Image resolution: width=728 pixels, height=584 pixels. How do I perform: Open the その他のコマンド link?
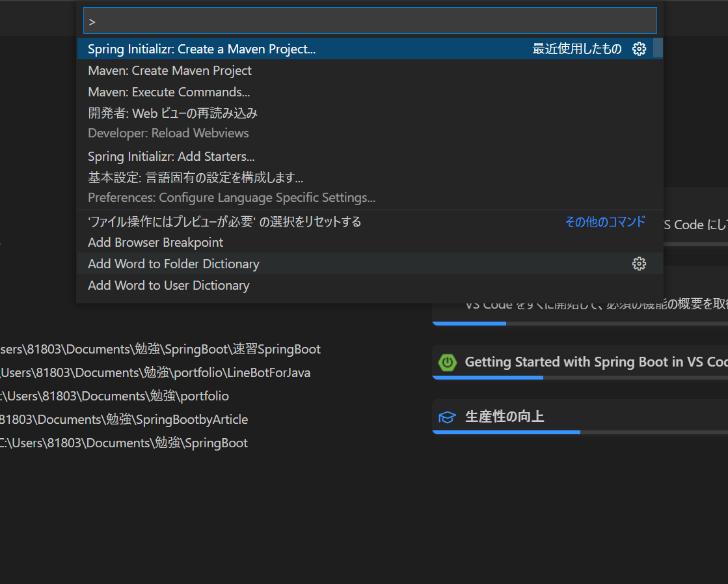(x=605, y=221)
